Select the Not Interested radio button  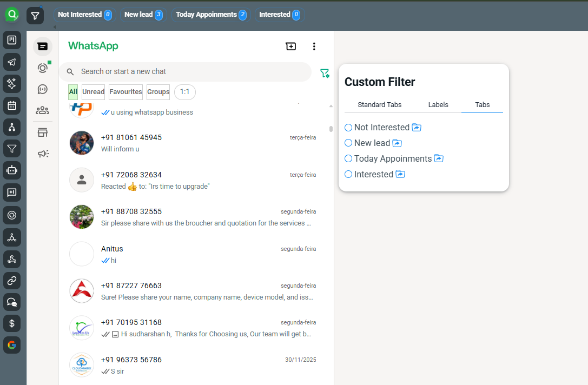[x=348, y=127]
